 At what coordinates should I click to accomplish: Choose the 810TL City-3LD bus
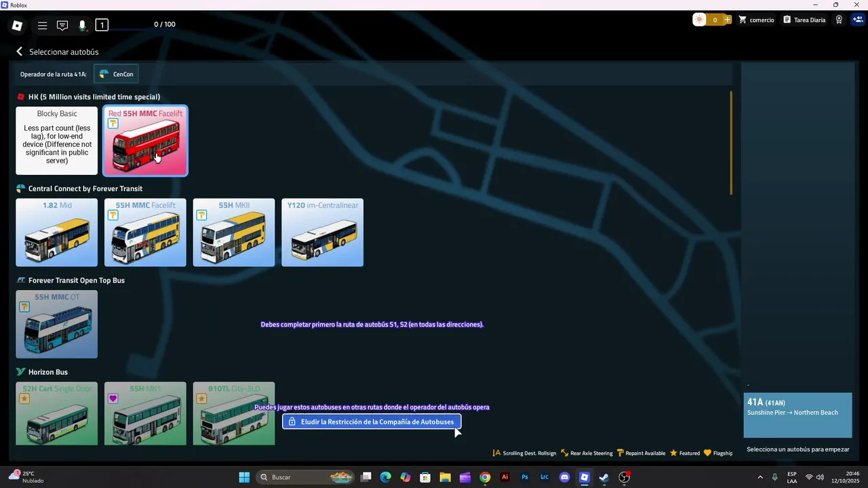234,413
